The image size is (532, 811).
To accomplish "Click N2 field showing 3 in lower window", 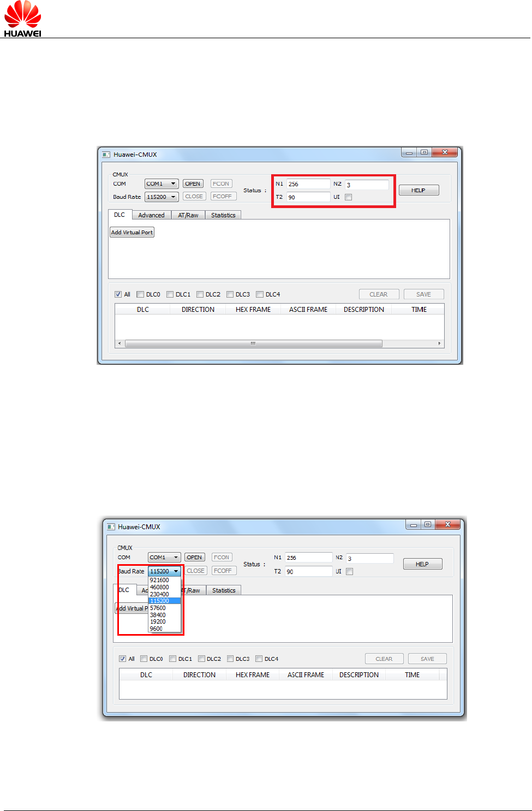I will (369, 558).
